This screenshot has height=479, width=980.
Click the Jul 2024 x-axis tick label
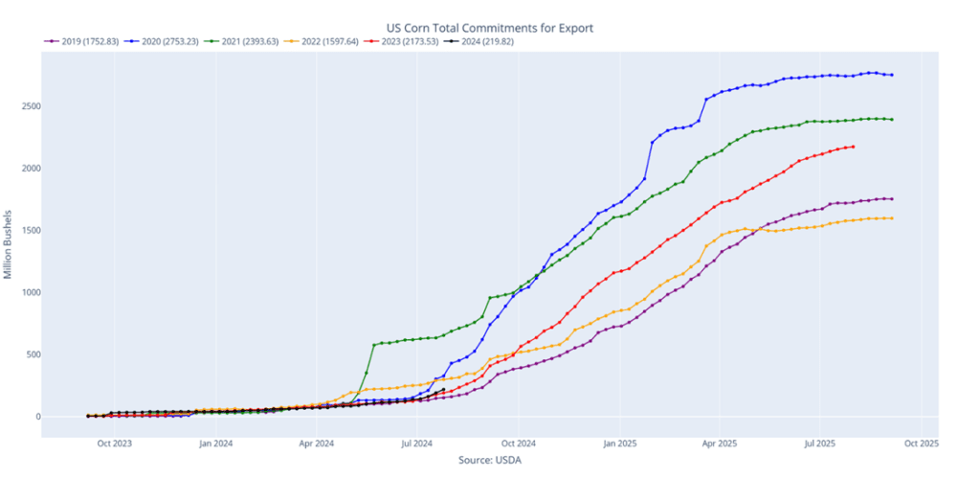(x=415, y=444)
